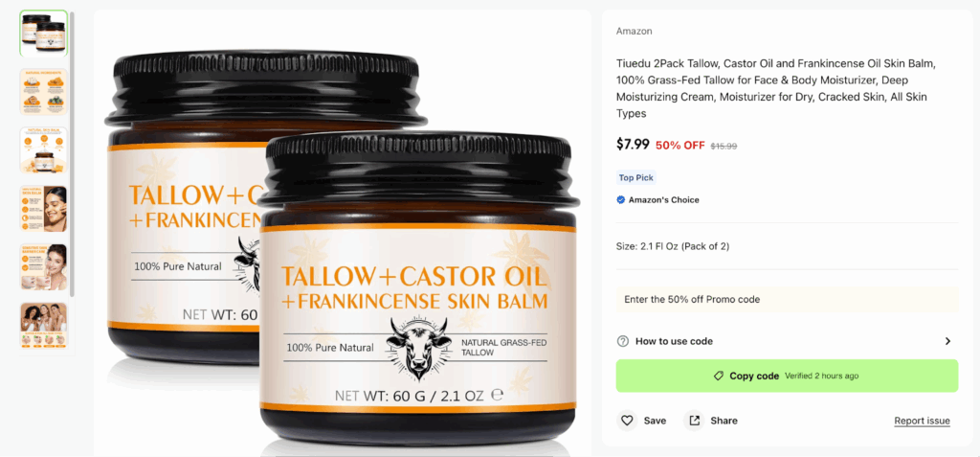Open the How to use code row
The width and height of the screenshot is (980, 457).
(787, 341)
